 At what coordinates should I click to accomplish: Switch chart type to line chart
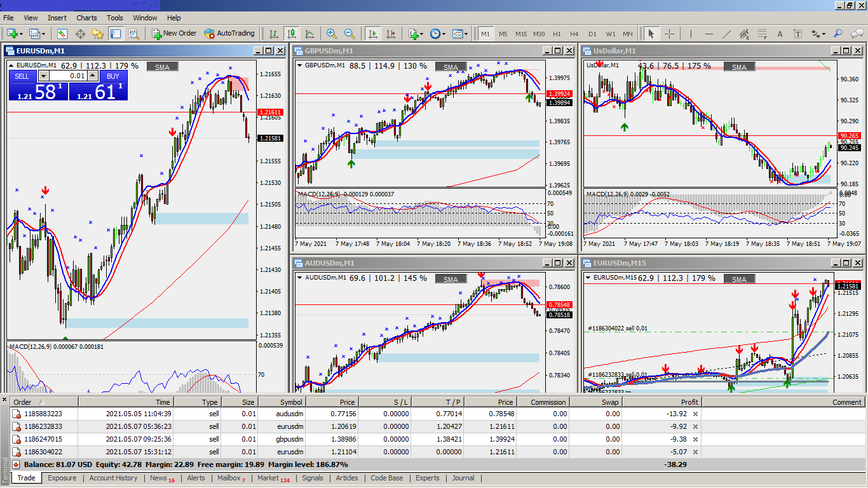click(x=309, y=34)
